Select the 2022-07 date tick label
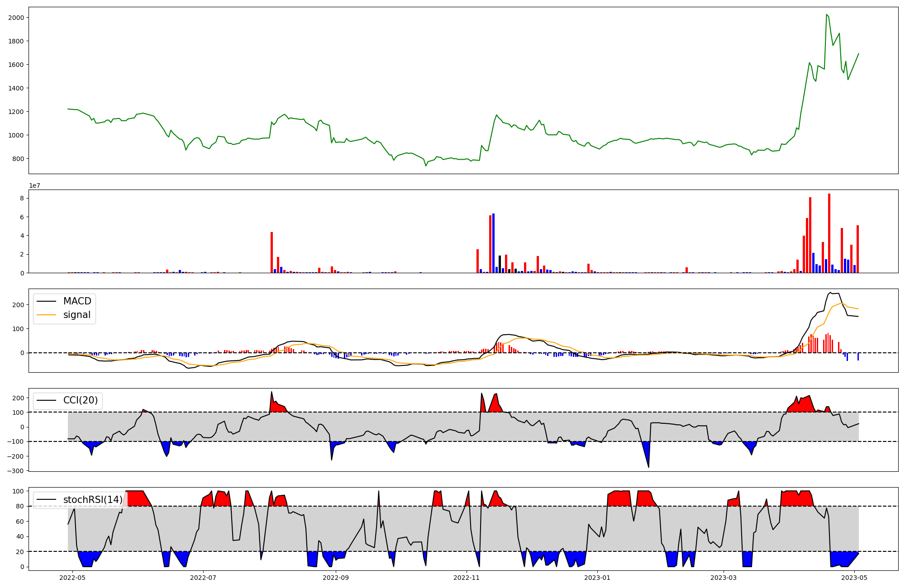 pyautogui.click(x=203, y=577)
